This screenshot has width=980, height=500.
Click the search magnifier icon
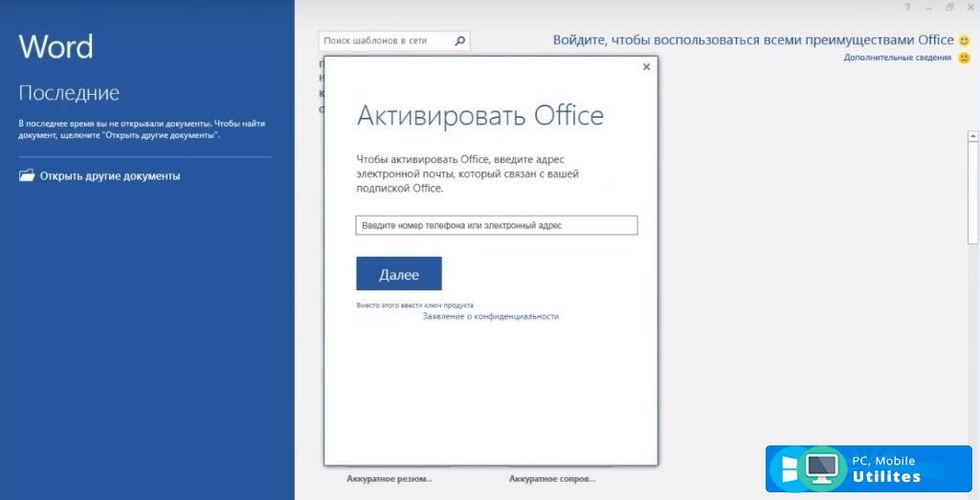pos(460,40)
